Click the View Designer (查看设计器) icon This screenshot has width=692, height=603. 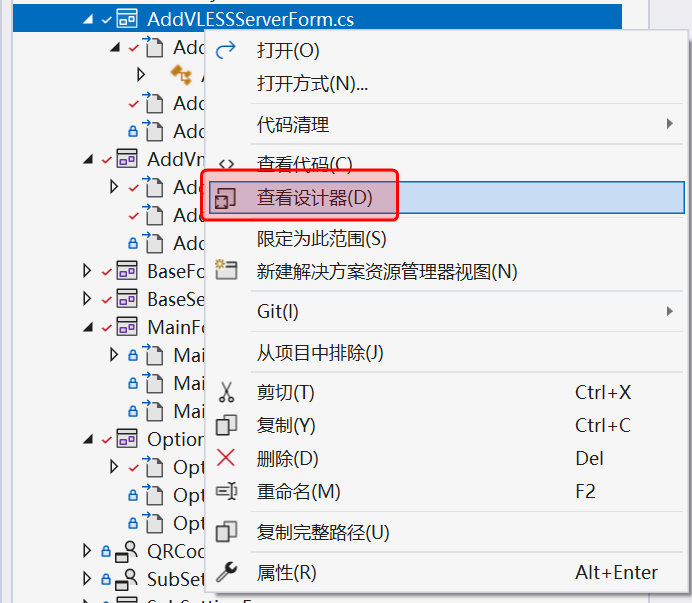pyautogui.click(x=226, y=198)
